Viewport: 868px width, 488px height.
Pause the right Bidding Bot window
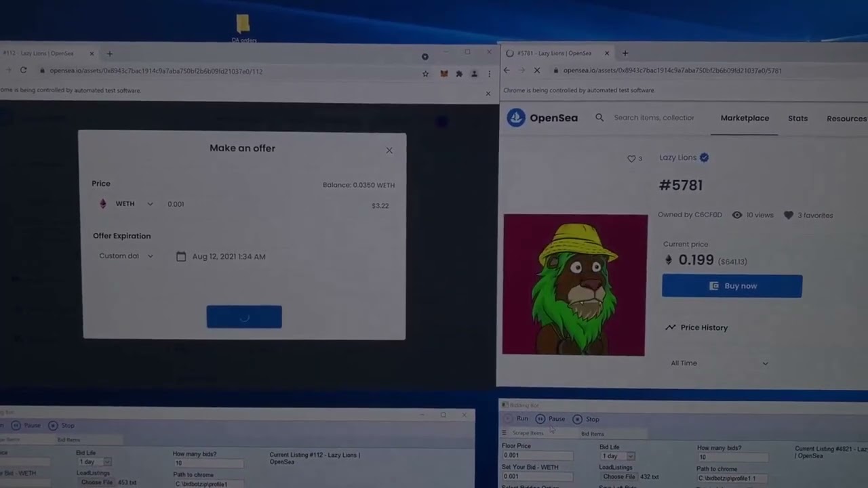coord(551,419)
